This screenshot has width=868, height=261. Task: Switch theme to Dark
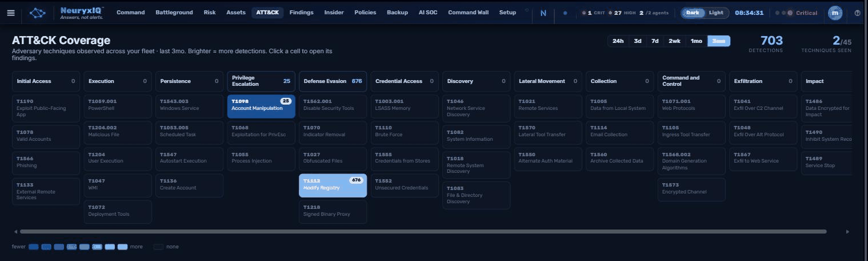point(693,13)
